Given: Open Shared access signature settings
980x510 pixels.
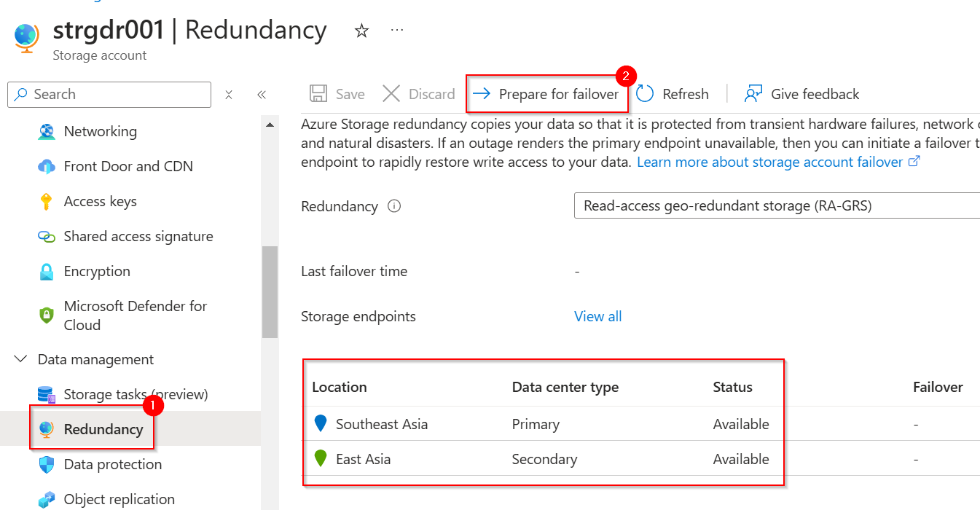Looking at the screenshot, I should point(46,236).
